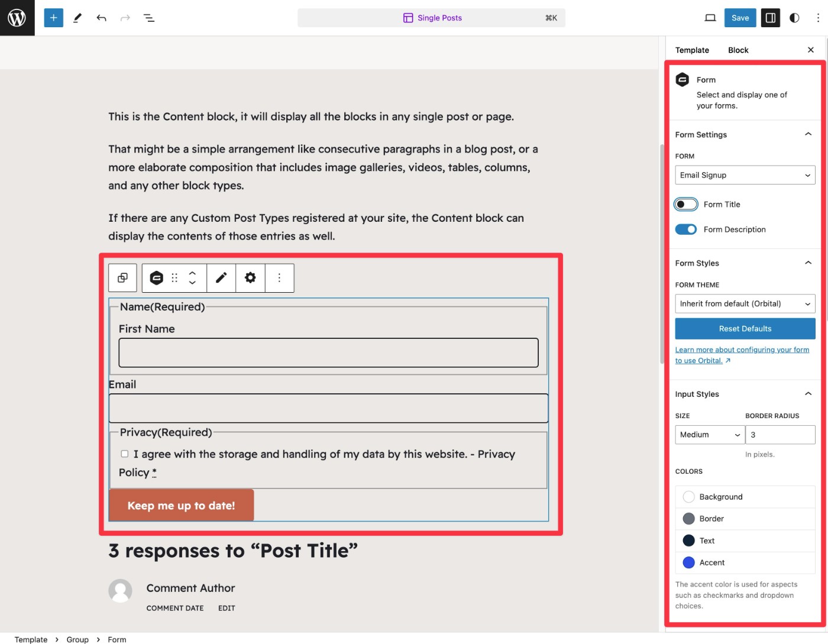828x644 pixels.
Task: Click the First Name input field
Action: tap(329, 352)
